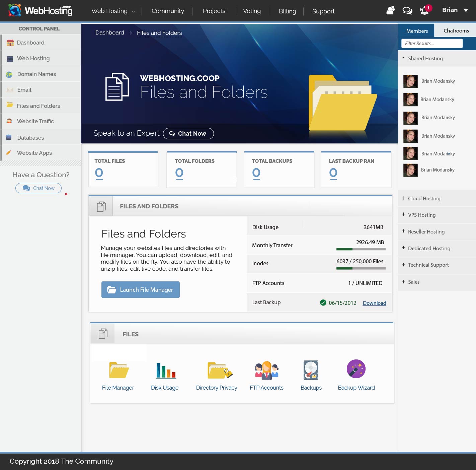Image resolution: width=476 pixels, height=470 pixels.
Task: Open the Last Backup Ran count value
Action: coord(333,173)
